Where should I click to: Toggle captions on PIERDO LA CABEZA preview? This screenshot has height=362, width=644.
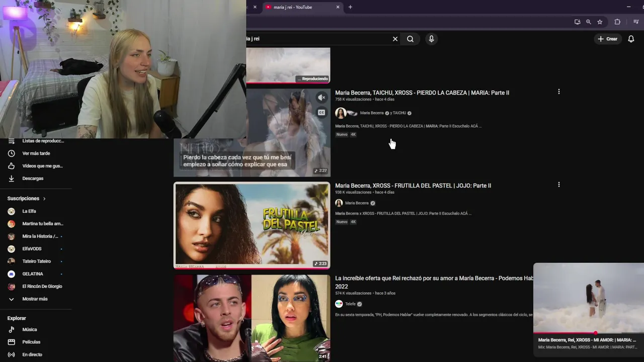[321, 113]
